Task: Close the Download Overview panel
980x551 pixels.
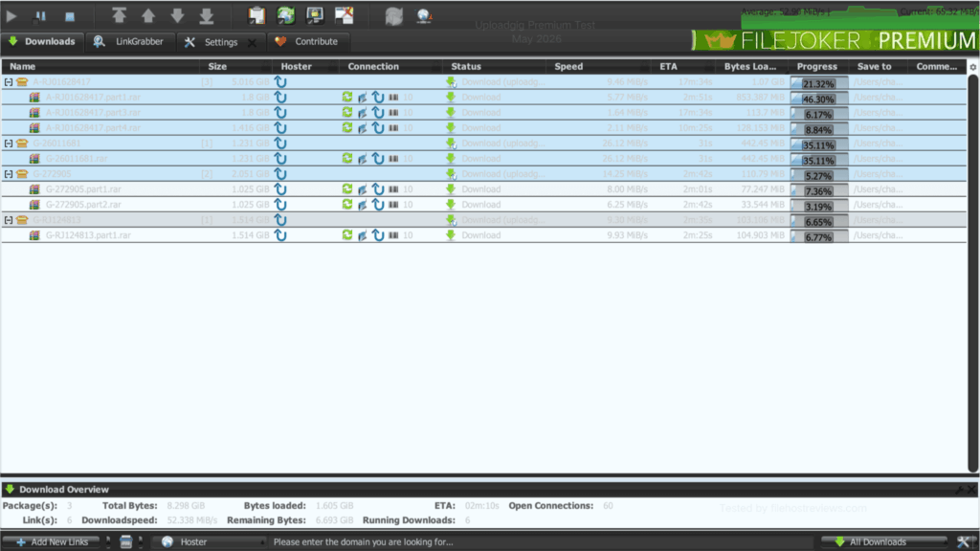Action: tap(972, 490)
